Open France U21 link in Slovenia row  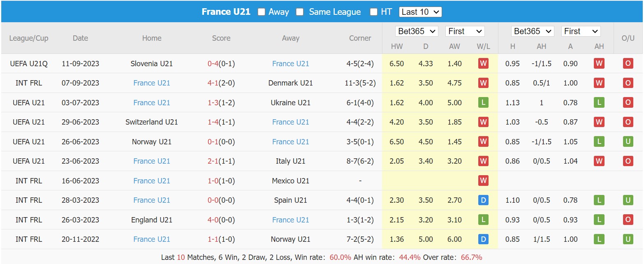(x=290, y=64)
